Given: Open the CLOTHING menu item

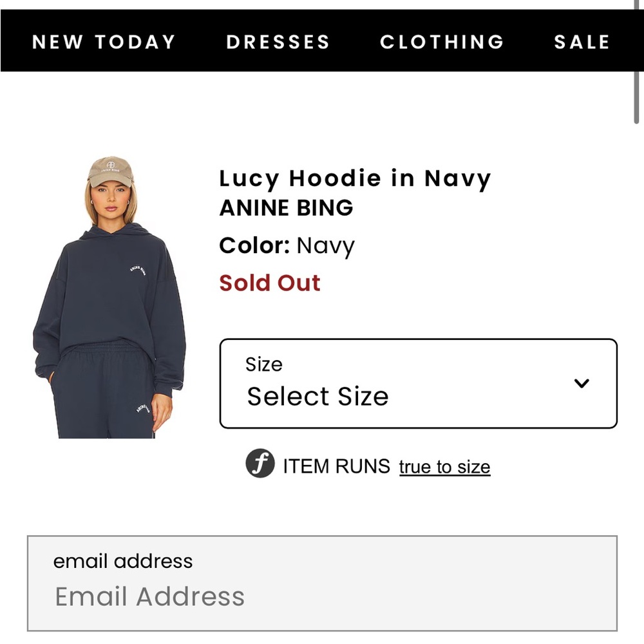Looking at the screenshot, I should (442, 42).
